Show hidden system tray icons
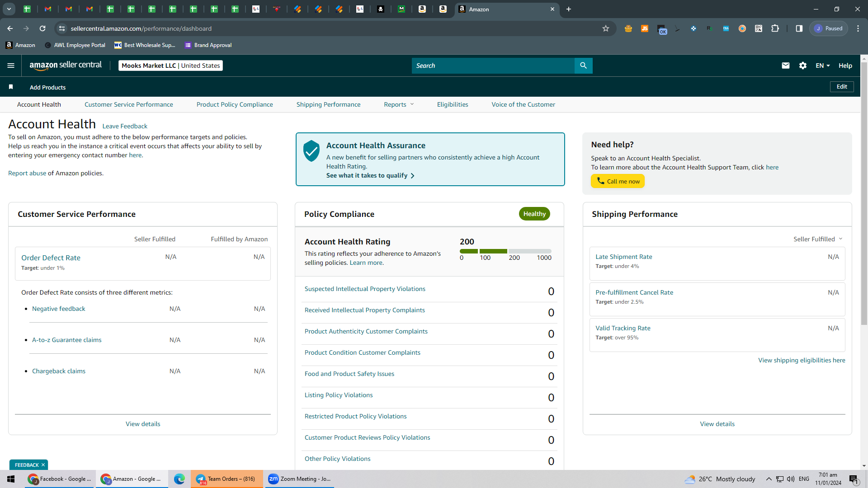This screenshot has height=488, width=868. pos(769,479)
